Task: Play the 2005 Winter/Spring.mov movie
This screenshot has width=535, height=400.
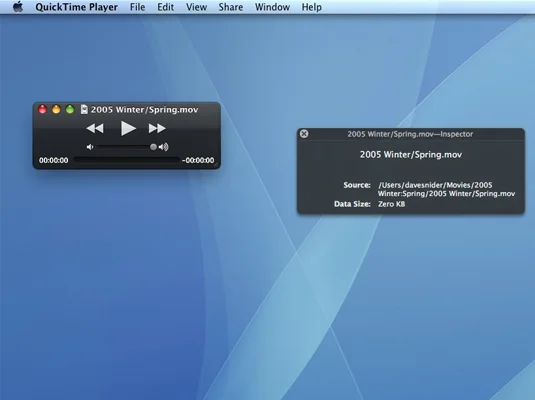Action: [x=128, y=128]
